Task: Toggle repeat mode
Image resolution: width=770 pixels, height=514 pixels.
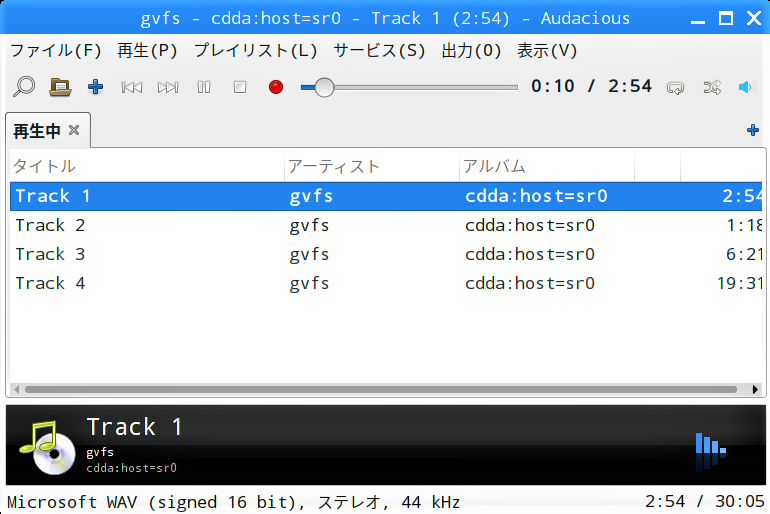Action: coord(676,87)
